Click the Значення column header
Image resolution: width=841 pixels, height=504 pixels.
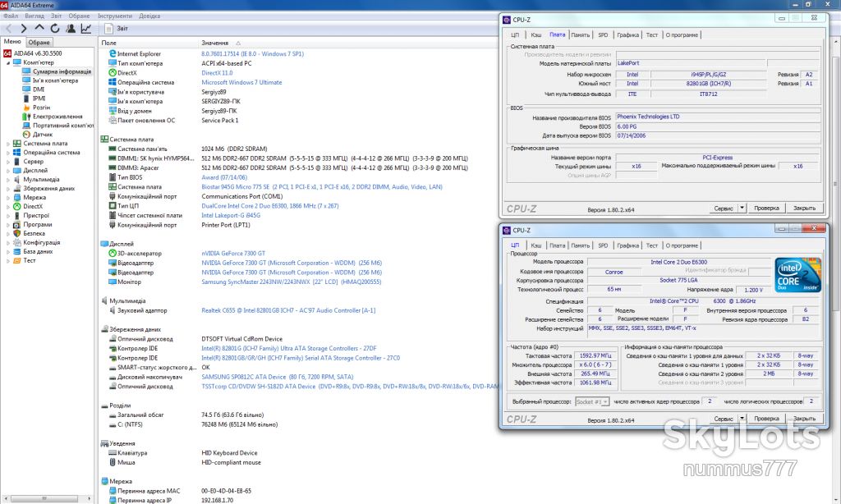(214, 43)
